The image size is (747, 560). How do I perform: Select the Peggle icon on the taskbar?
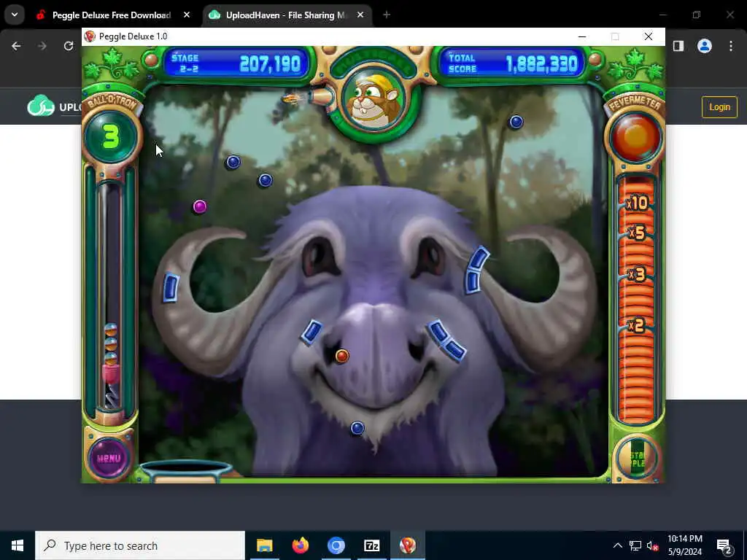tap(407, 545)
